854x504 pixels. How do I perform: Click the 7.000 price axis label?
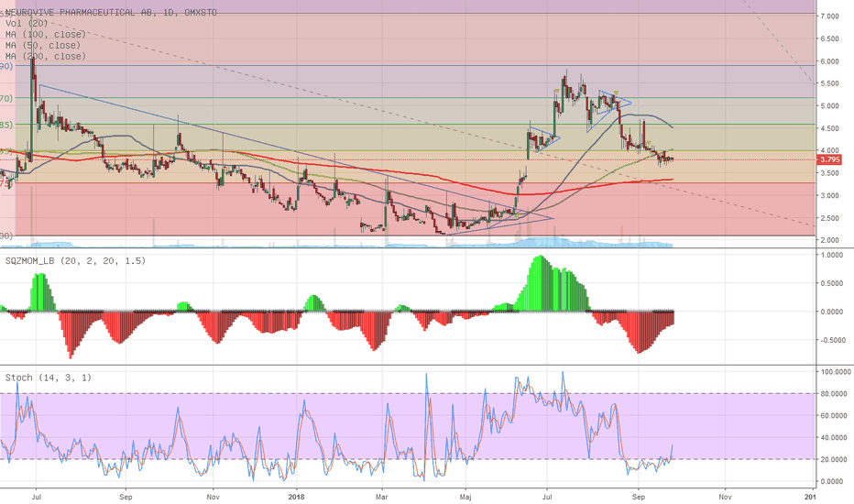click(x=829, y=16)
